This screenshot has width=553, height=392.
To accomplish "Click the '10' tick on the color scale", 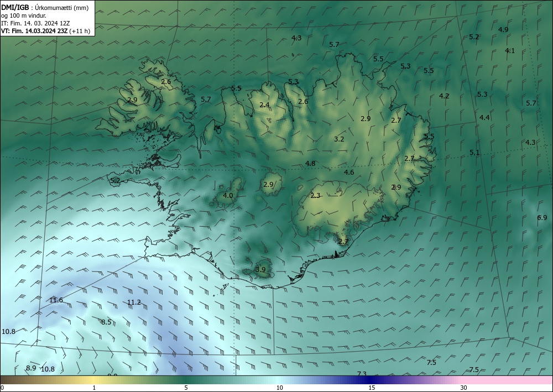I will (279, 388).
